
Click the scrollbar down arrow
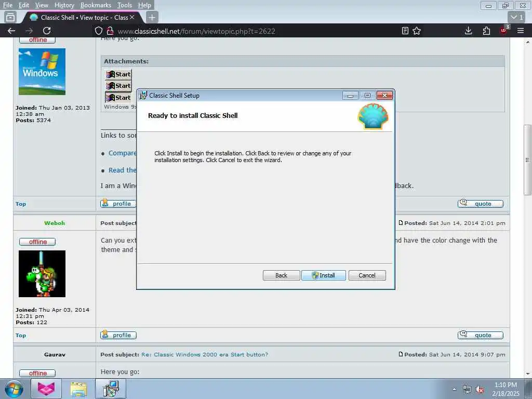(x=527, y=374)
